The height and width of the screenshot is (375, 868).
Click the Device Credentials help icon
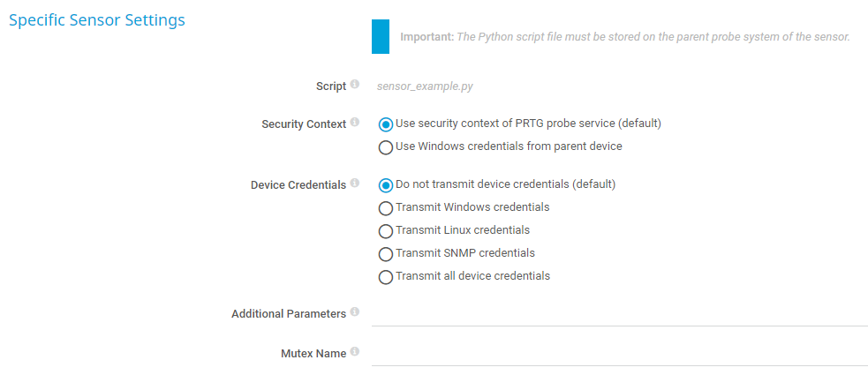(355, 184)
